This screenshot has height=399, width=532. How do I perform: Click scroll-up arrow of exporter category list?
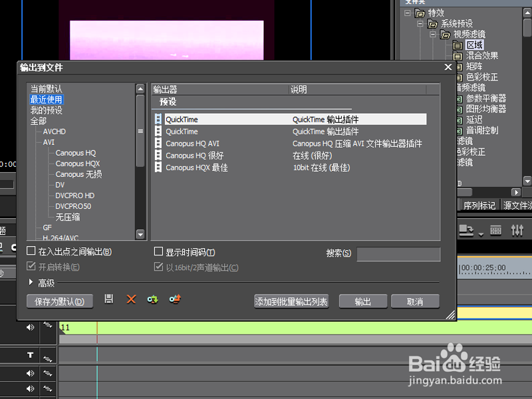pos(140,89)
